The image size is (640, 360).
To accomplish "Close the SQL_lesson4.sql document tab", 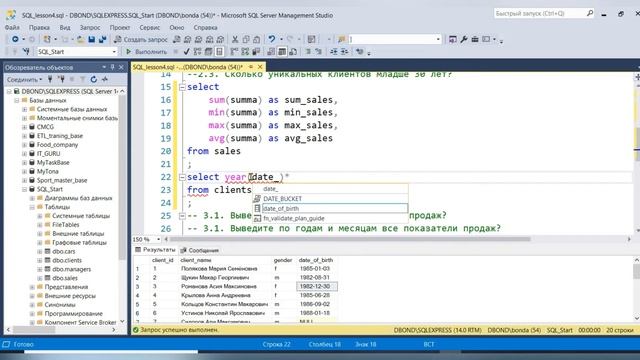I will coord(260,67).
